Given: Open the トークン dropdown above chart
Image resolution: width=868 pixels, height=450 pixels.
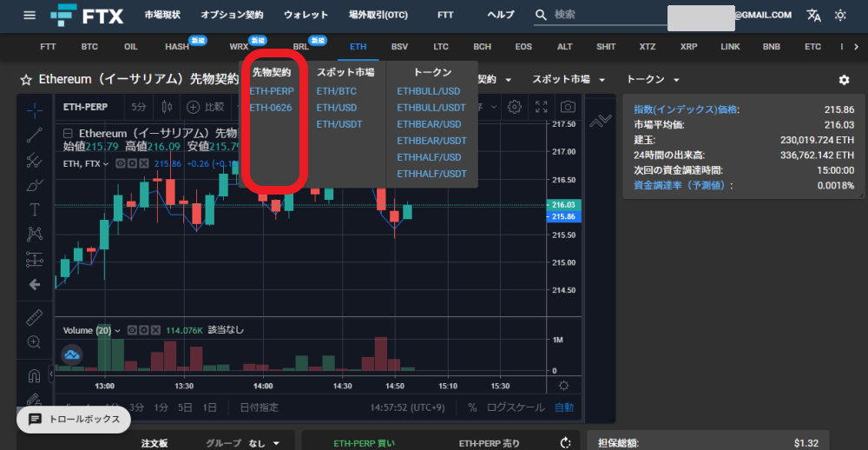Looking at the screenshot, I should [654, 80].
